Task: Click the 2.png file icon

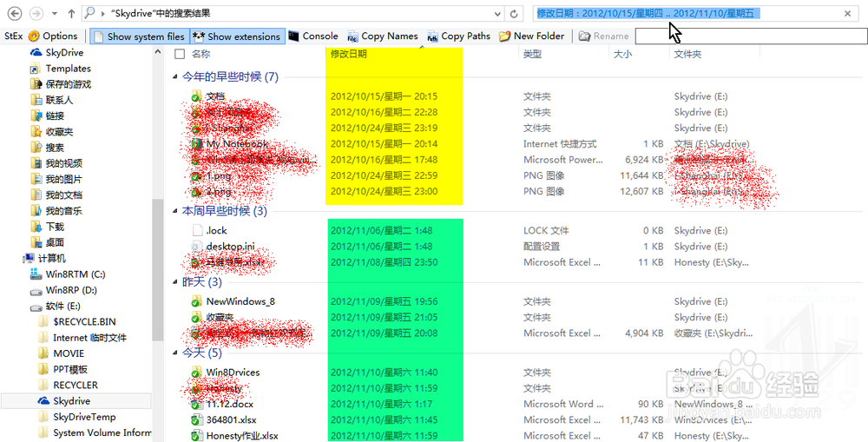Action: (x=197, y=192)
